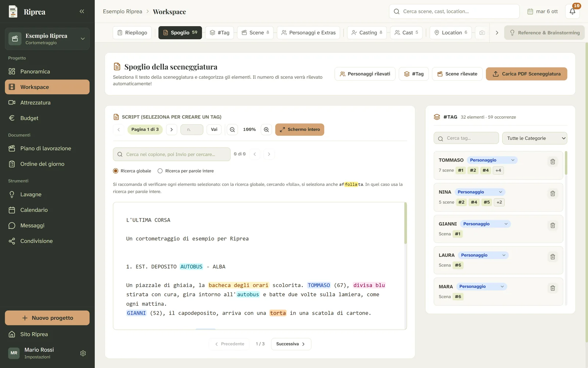Jump to the previous search match arrow
The image size is (588, 368).
click(x=255, y=154)
